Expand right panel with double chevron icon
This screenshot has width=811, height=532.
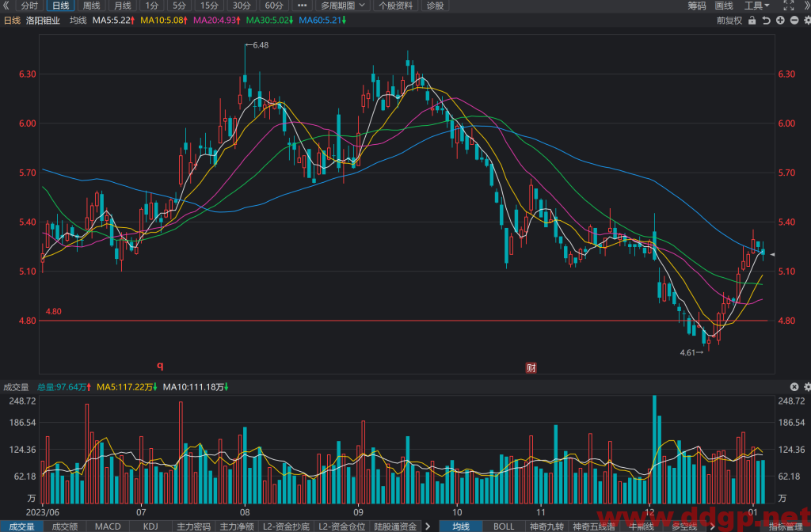point(806,6)
